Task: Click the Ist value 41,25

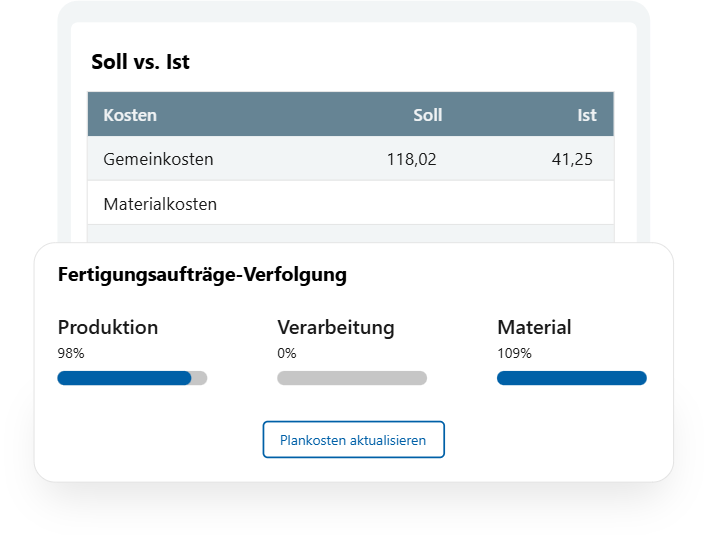Action: (x=572, y=159)
